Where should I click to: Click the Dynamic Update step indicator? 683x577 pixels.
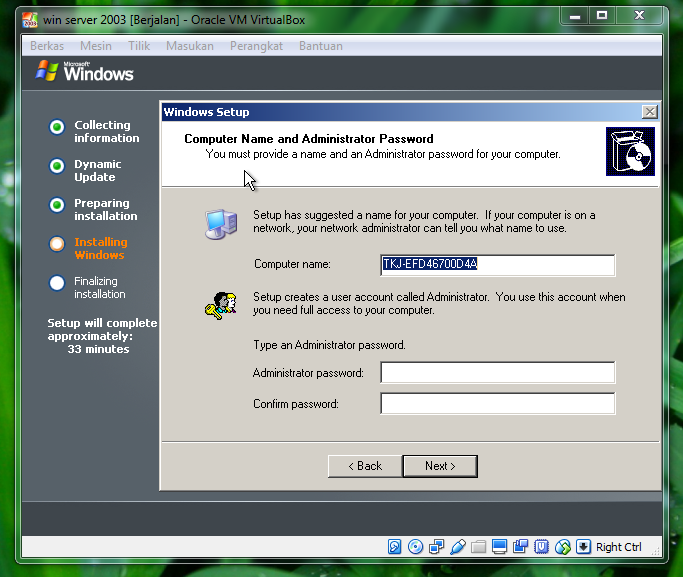pos(57,166)
